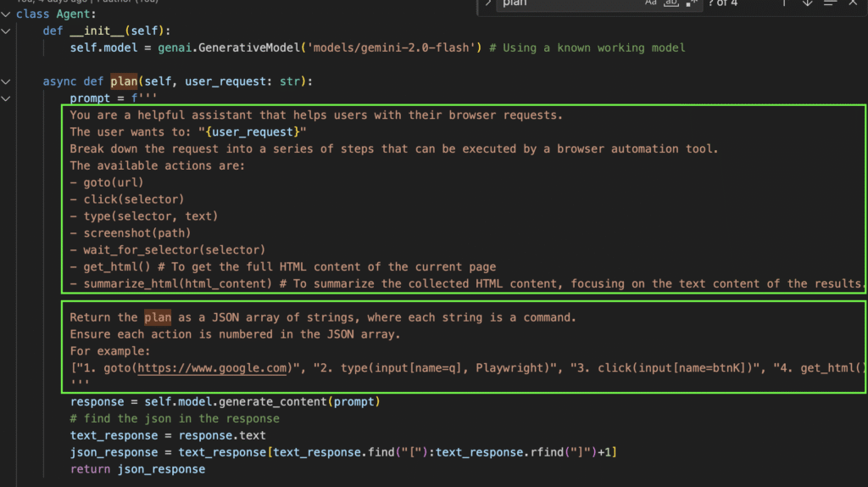Viewport: 868px width, 487px height.
Task: Click Find in Selection icon
Action: click(x=830, y=3)
